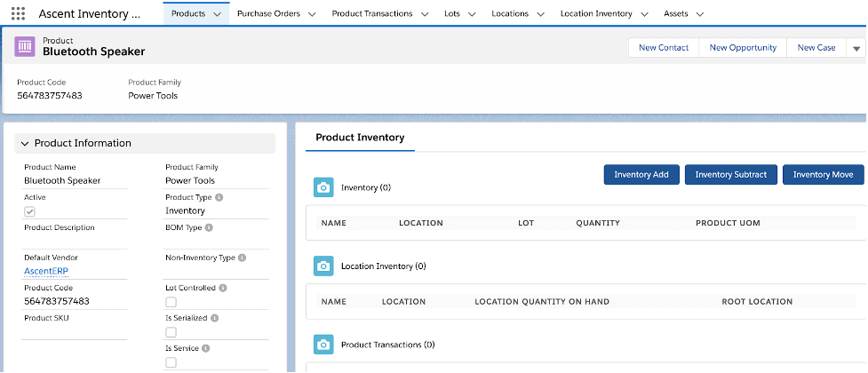The image size is (868, 373).
Task: Show info tooltip for BOM Type
Action: 209,228
